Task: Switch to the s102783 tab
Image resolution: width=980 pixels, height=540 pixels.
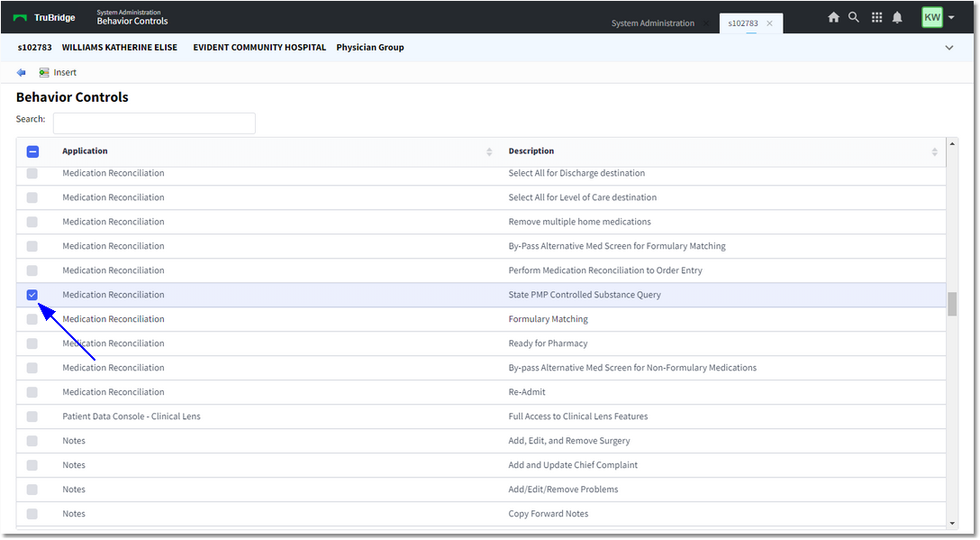Action: click(x=742, y=23)
